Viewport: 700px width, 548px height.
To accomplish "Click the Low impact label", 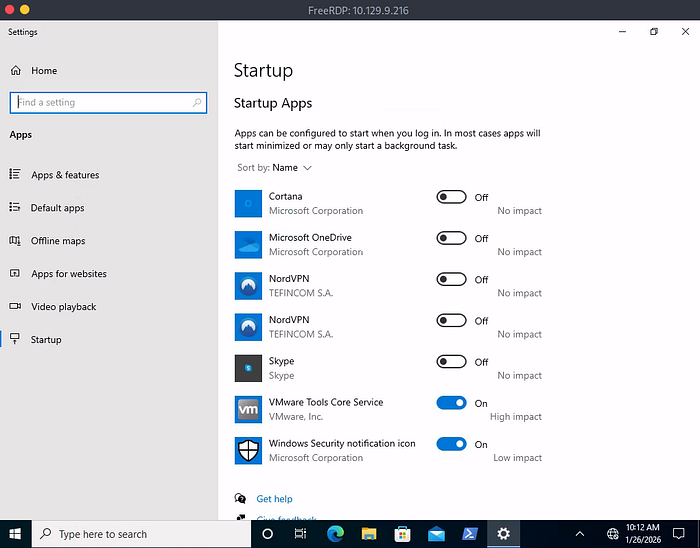I will click(x=517, y=458).
